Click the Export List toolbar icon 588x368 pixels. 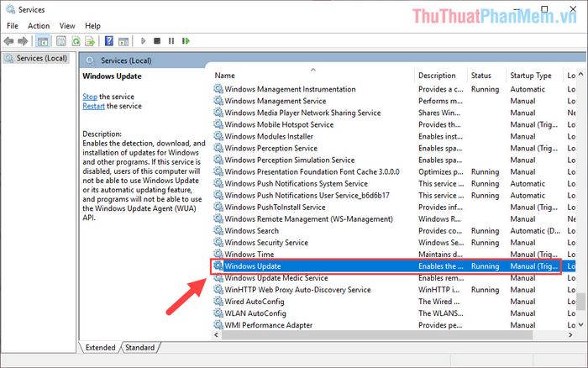click(x=90, y=41)
